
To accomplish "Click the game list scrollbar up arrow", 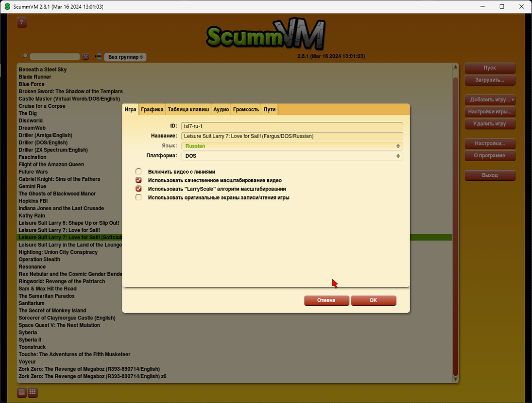I will 455,67.
